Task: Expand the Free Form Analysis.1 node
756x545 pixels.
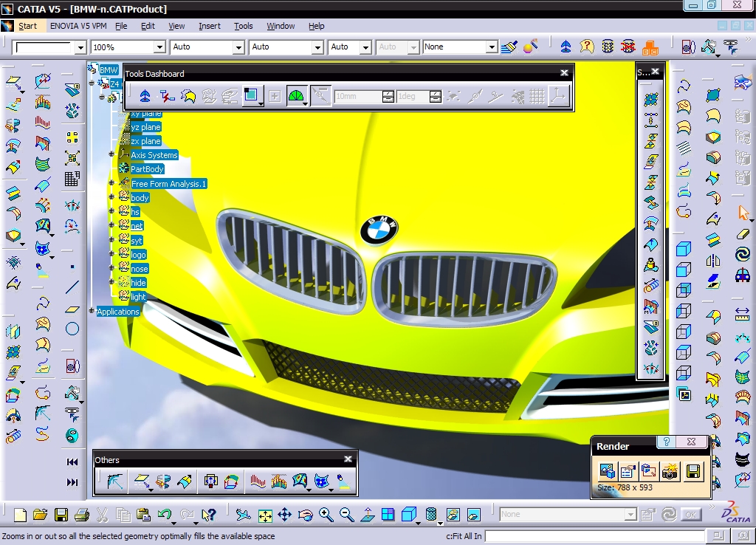Action: coord(111,183)
